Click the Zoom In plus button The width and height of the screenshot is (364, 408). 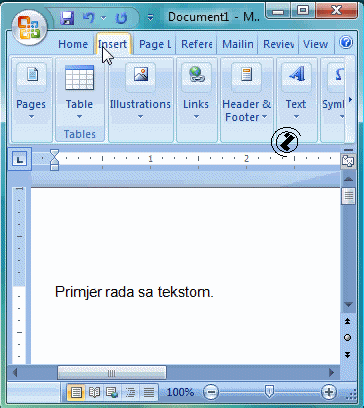[329, 392]
